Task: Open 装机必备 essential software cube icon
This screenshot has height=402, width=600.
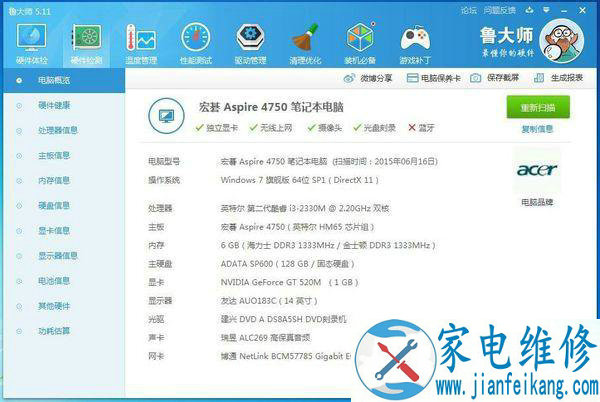Action: tap(360, 44)
